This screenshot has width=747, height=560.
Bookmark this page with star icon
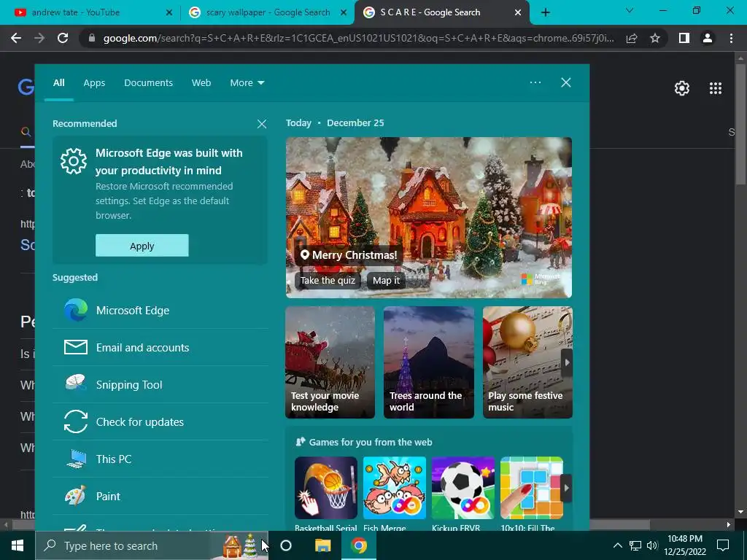pyautogui.click(x=655, y=38)
